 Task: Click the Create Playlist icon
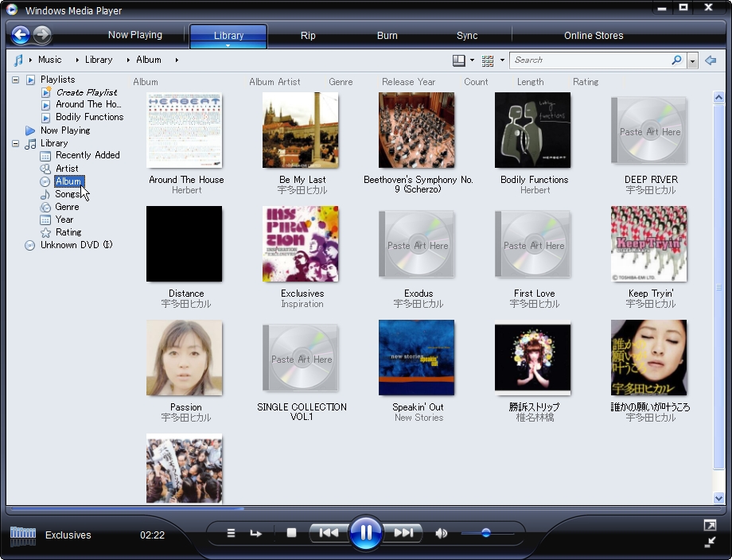click(46, 92)
